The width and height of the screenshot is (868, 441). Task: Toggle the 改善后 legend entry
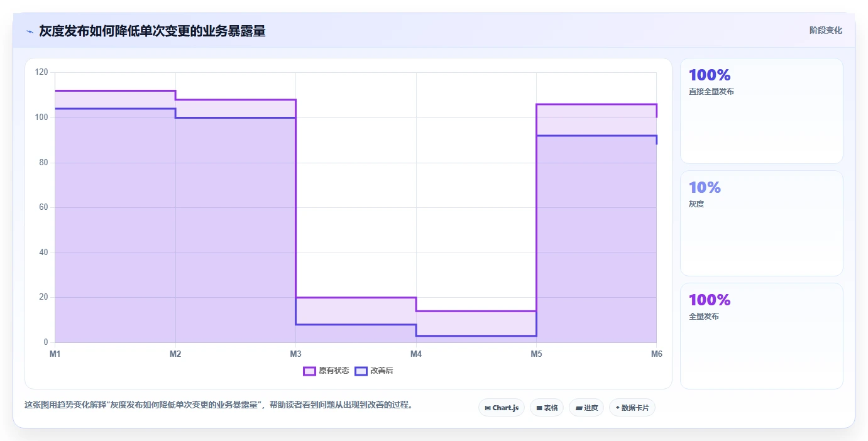(x=374, y=371)
